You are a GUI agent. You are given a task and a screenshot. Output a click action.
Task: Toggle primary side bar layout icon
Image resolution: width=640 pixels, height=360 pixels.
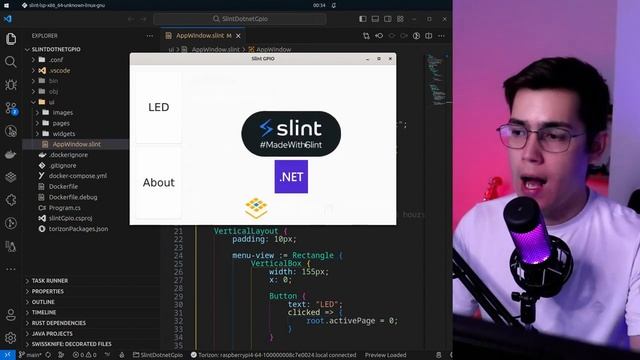362,19
